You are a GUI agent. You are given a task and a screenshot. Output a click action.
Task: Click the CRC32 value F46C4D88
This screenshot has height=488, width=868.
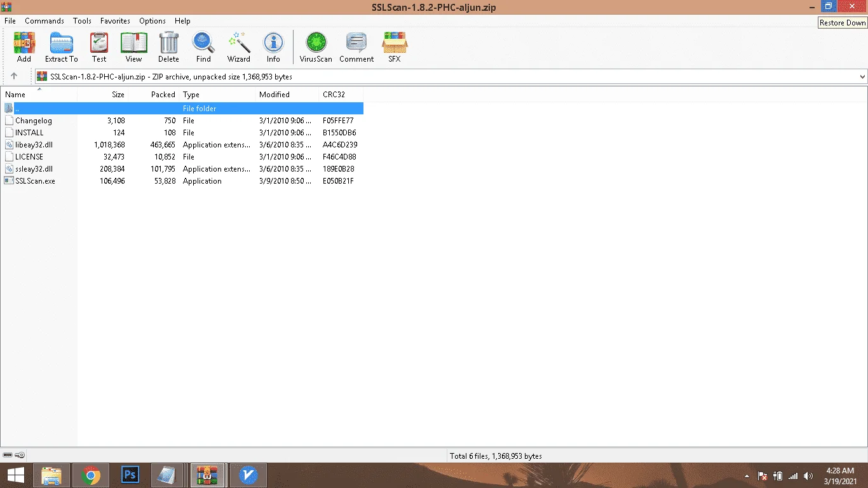[339, 157]
